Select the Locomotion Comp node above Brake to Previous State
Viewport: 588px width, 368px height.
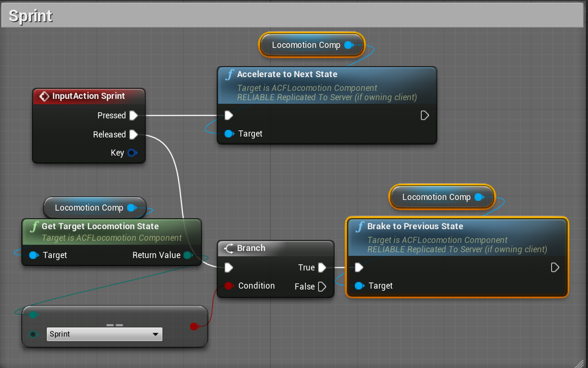[442, 197]
